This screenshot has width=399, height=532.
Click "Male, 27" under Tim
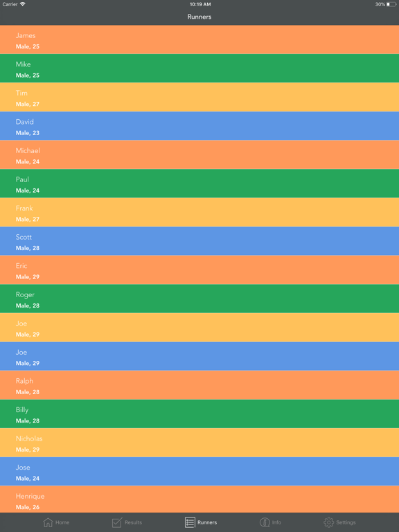click(x=28, y=104)
